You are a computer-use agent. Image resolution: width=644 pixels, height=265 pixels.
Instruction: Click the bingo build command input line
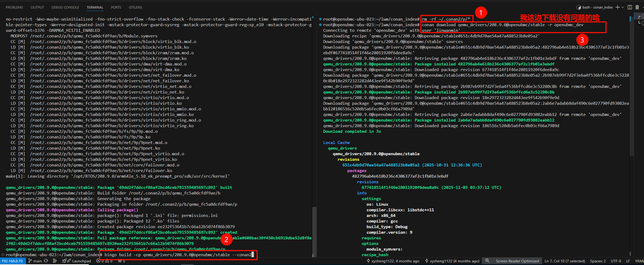click(178, 255)
